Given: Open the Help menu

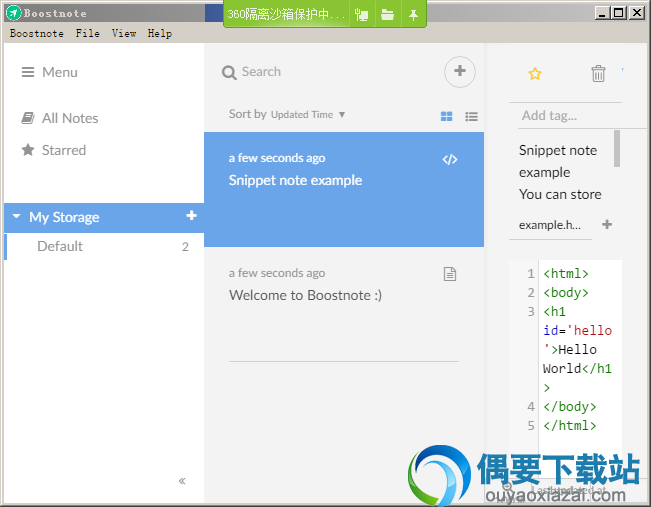Looking at the screenshot, I should (x=159, y=33).
